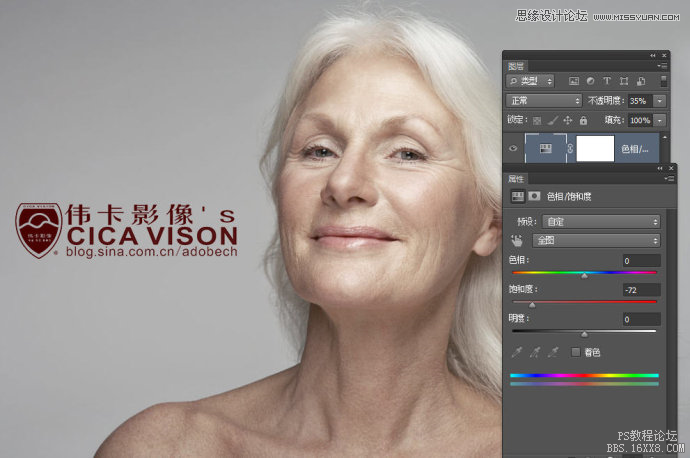Select the plain eyedropper tool in Properties

coord(517,352)
